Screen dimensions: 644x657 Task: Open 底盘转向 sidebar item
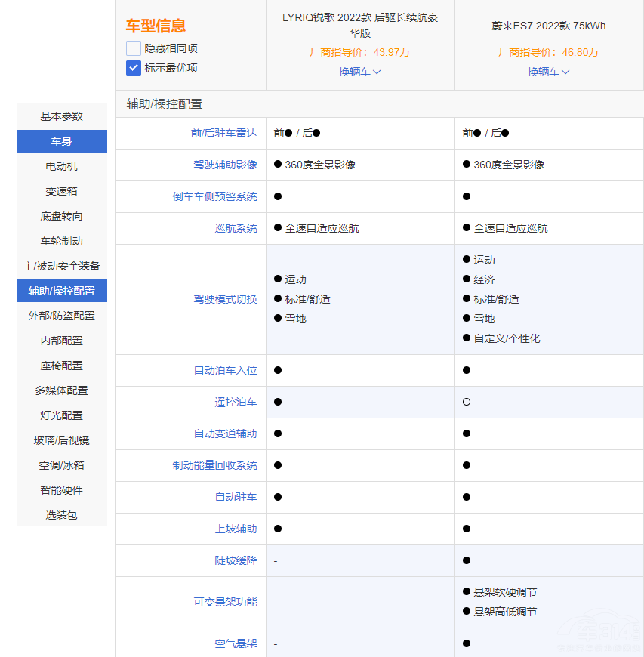(62, 216)
